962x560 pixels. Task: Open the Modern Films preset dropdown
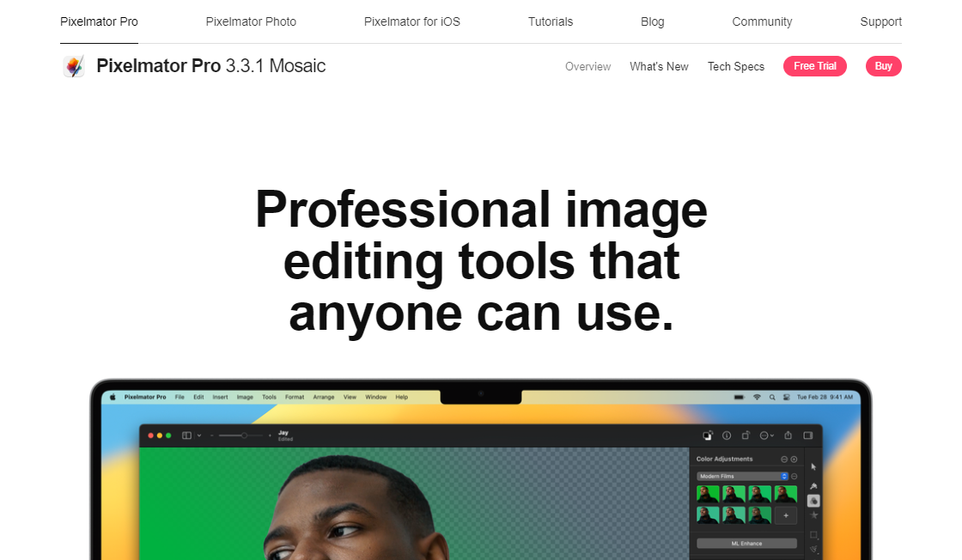tap(742, 476)
